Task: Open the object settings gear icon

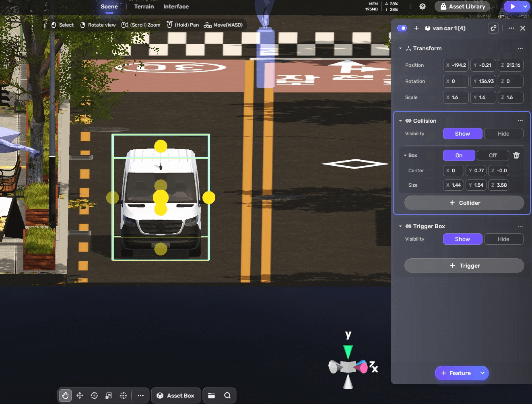Action: (x=493, y=28)
